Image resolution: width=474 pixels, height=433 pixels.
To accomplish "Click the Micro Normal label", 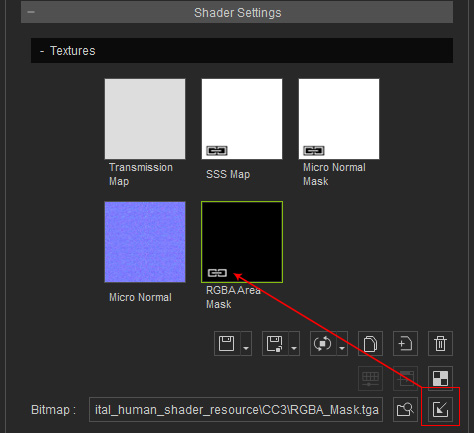I will pyautogui.click(x=140, y=297).
